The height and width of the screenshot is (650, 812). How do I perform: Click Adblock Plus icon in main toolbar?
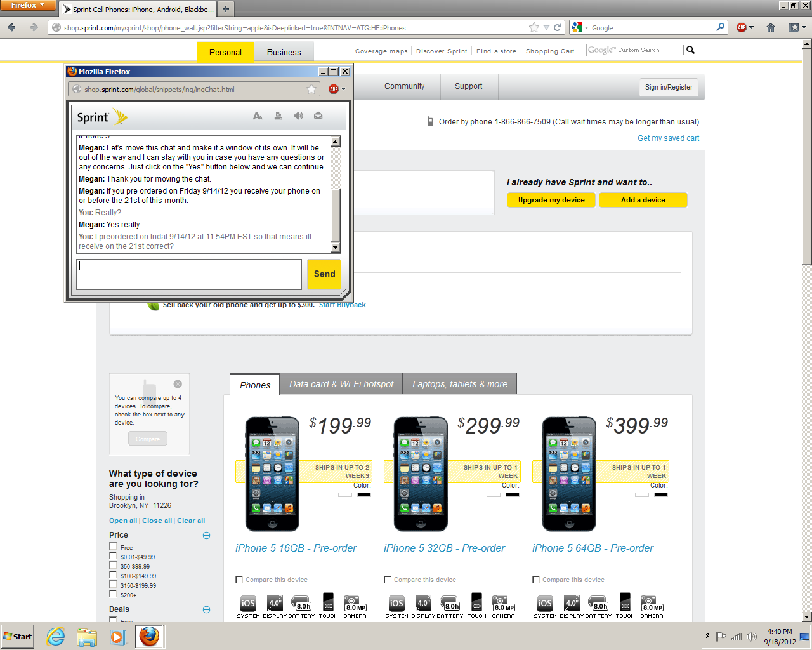click(x=741, y=27)
